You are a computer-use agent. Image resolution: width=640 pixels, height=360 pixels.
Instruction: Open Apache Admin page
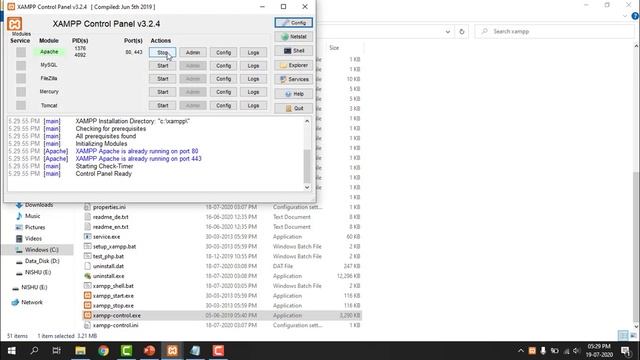click(x=193, y=53)
